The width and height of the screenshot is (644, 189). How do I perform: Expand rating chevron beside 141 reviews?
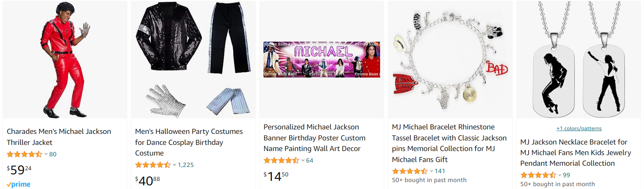(x=432, y=171)
